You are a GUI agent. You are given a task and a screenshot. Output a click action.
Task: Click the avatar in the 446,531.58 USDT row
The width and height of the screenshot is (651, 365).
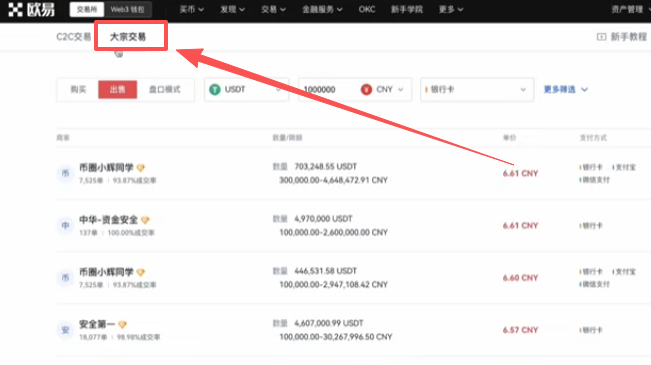[65, 278]
